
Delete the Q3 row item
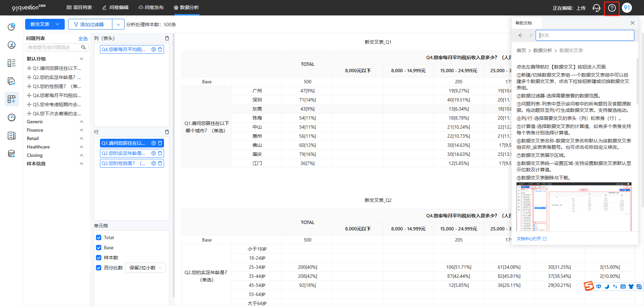[x=160, y=163]
